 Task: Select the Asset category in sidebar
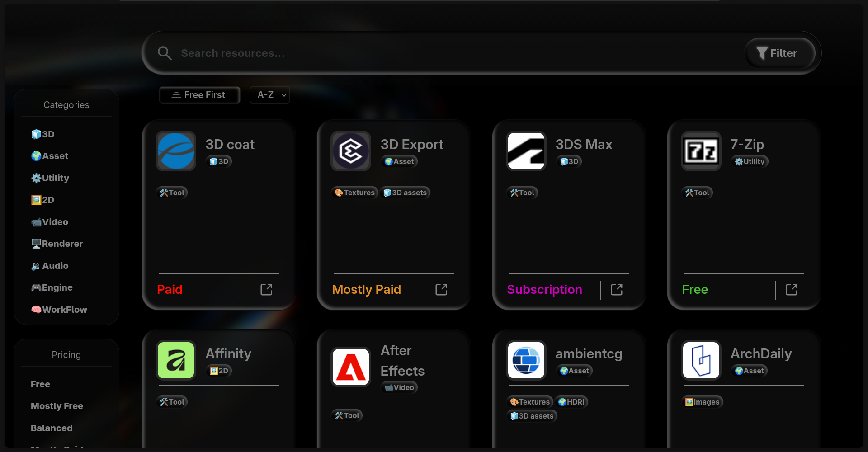(x=50, y=156)
